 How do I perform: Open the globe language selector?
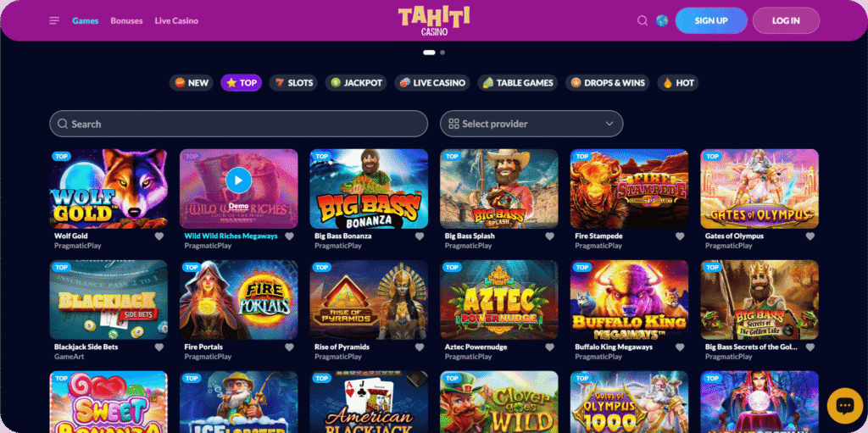click(x=661, y=21)
